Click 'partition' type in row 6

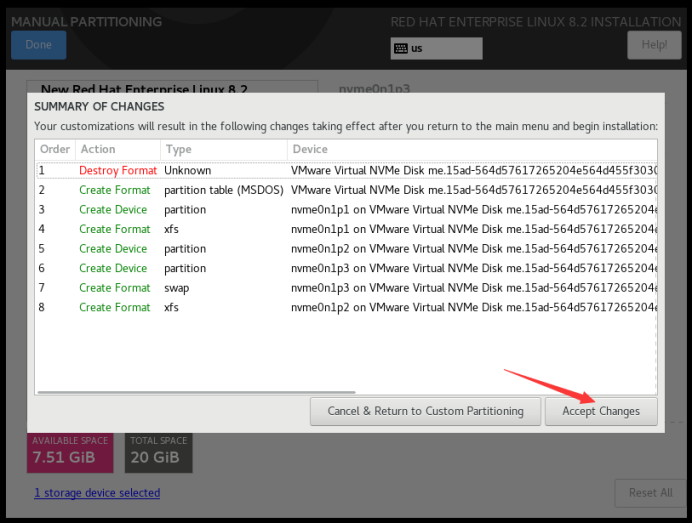[185, 269]
